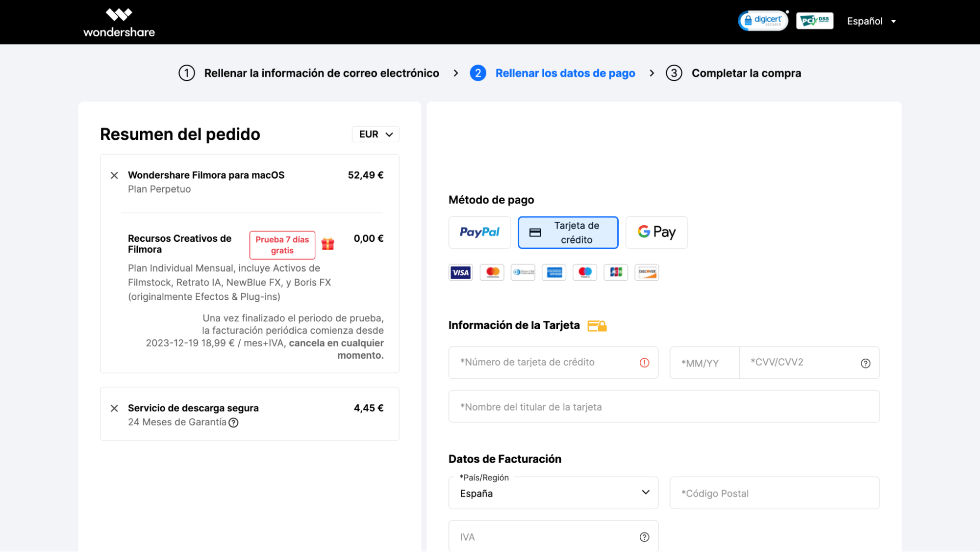Choose Tarjeta de crédito payment method

tap(568, 233)
